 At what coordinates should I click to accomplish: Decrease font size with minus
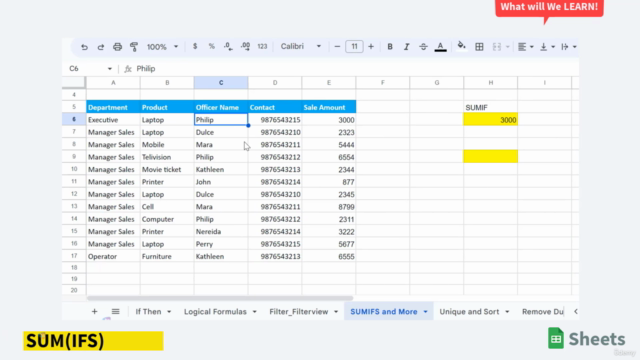click(337, 47)
